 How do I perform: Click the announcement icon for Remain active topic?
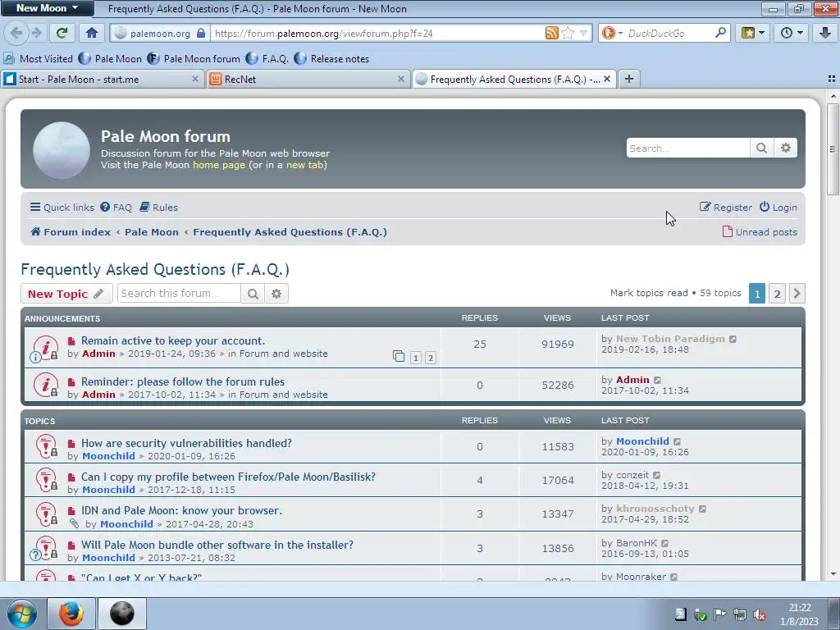click(46, 348)
